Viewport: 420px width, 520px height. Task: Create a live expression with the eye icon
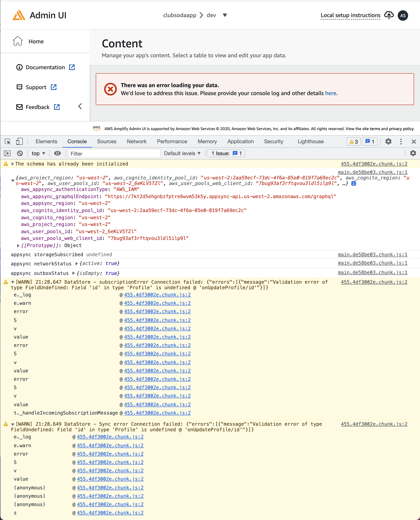tap(57, 153)
